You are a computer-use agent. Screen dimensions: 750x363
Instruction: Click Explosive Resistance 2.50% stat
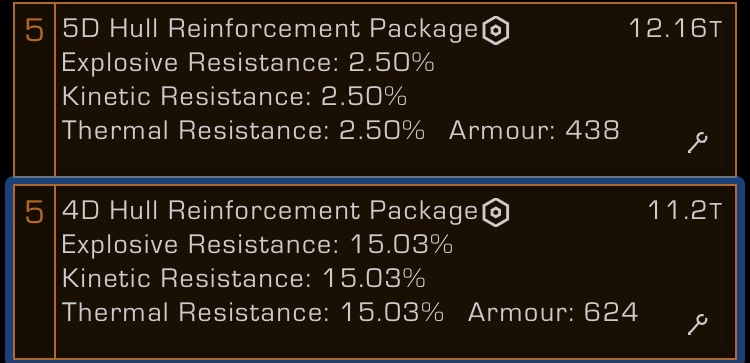point(248,63)
